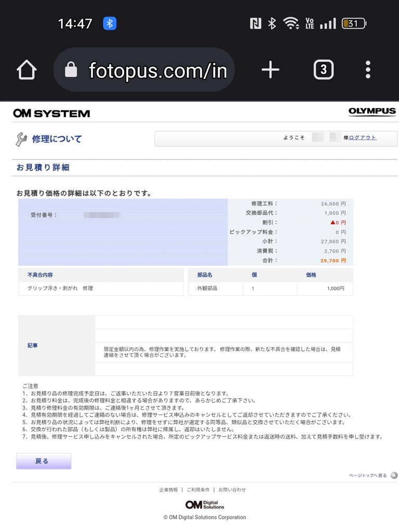Screen dimensions: 399x532
Task: Click the OM SYSTEM logo
Action: click(x=51, y=113)
